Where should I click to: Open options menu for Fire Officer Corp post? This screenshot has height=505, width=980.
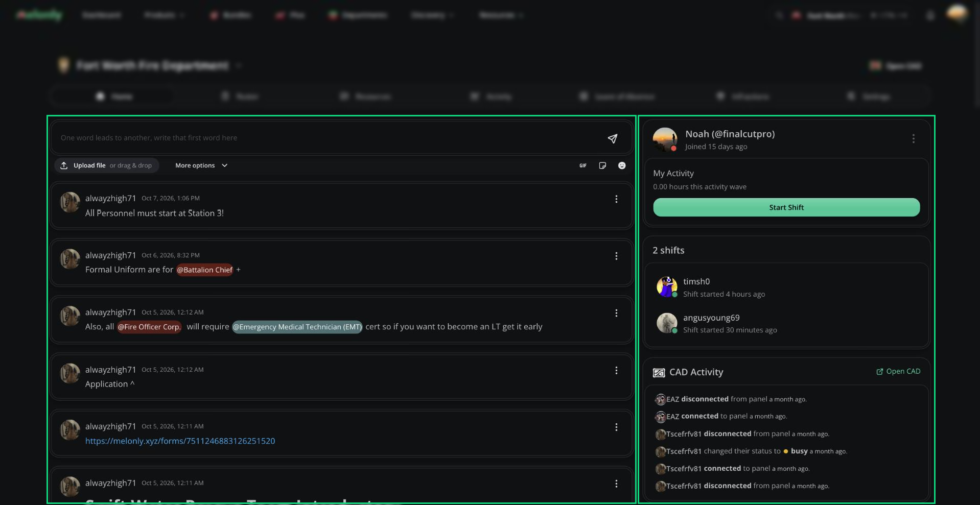(616, 313)
